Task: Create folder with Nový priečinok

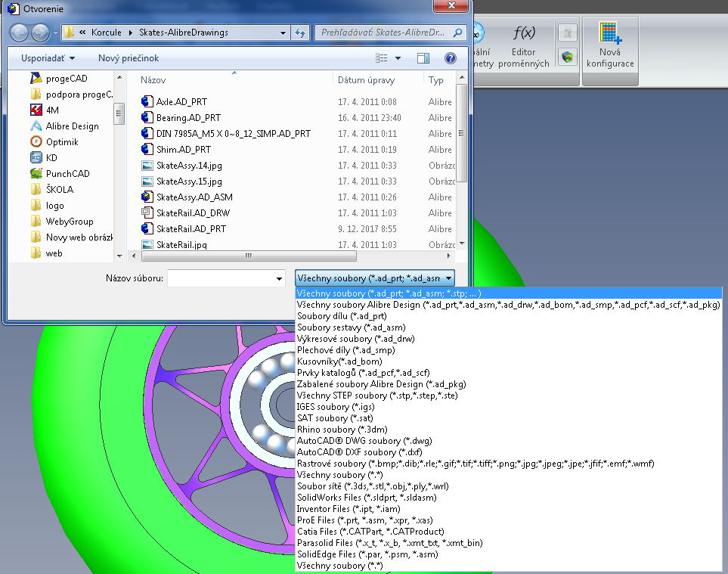Action: 129,58
